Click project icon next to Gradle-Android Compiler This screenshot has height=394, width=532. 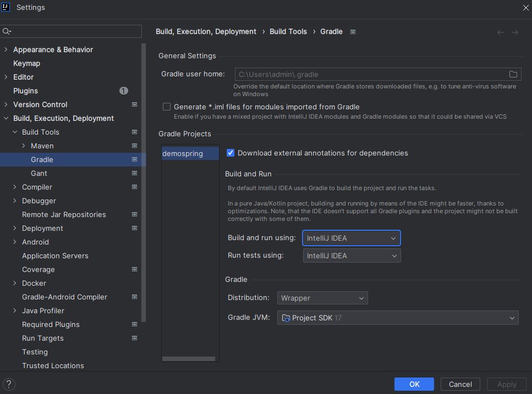click(134, 297)
